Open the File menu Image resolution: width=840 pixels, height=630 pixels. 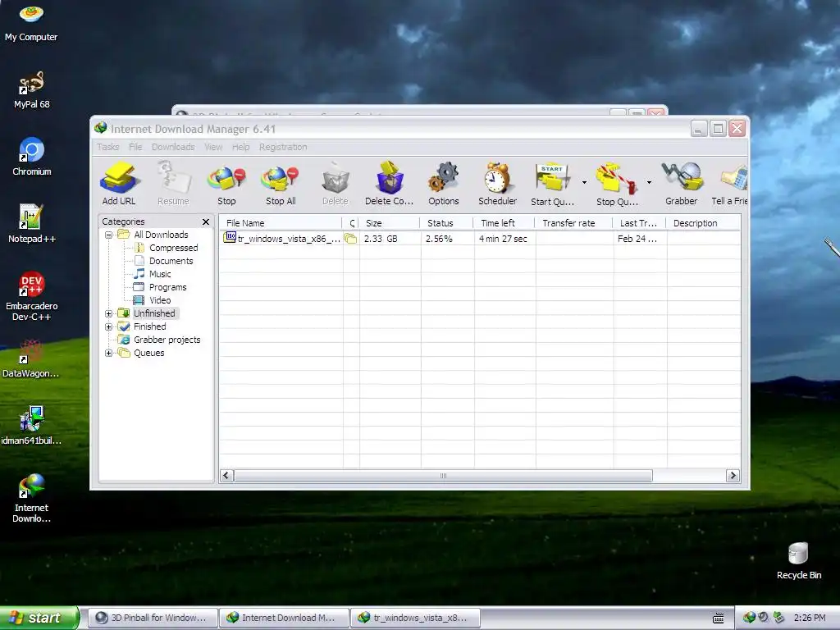[135, 147]
